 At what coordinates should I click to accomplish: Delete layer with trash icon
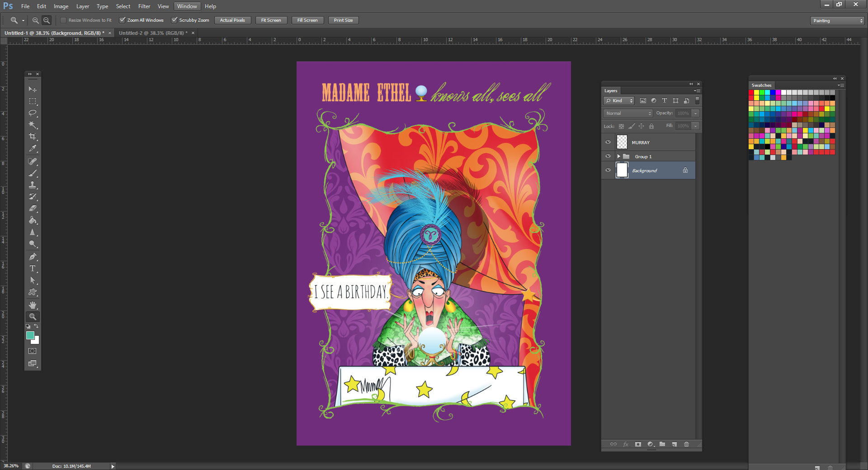(686, 444)
